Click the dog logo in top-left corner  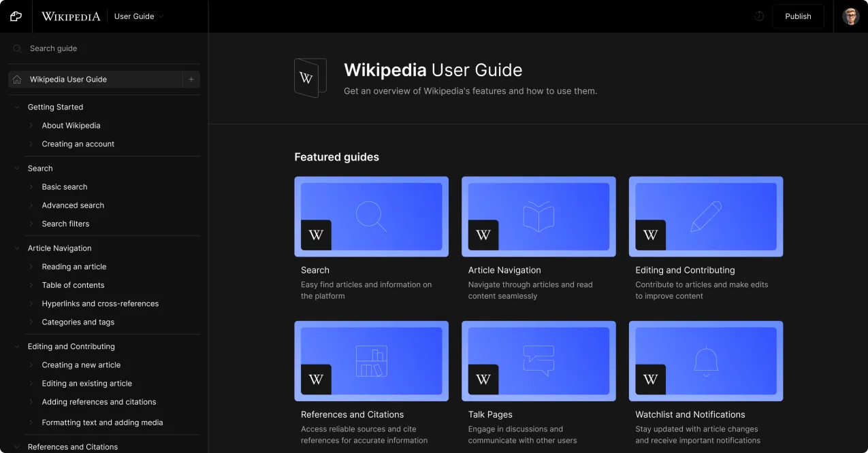point(16,16)
